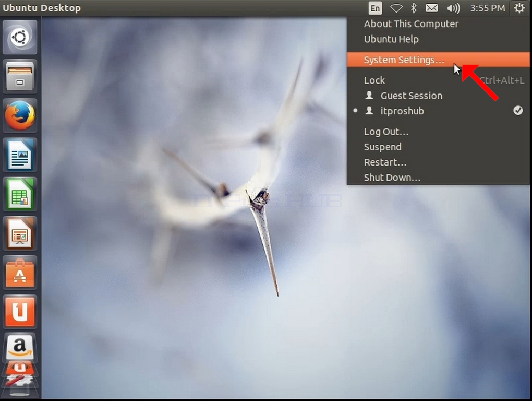Open LibreOffice Writer from launcher
The image size is (532, 401).
(x=20, y=155)
